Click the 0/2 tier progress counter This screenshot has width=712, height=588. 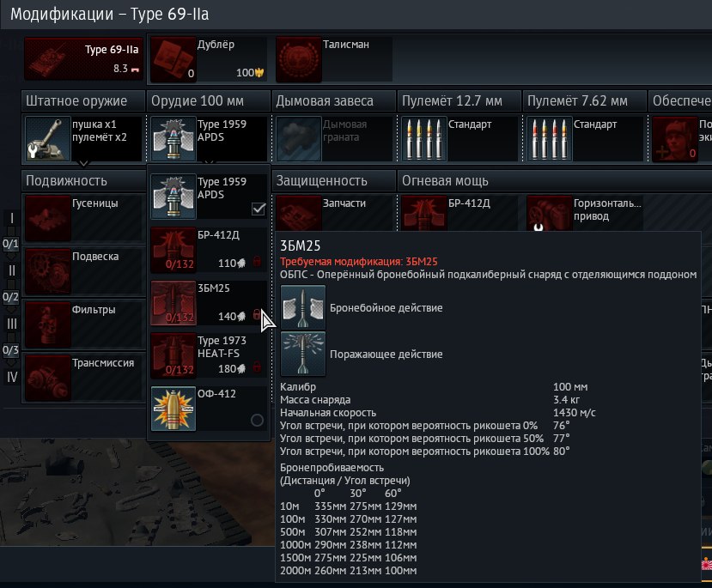[x=10, y=297]
